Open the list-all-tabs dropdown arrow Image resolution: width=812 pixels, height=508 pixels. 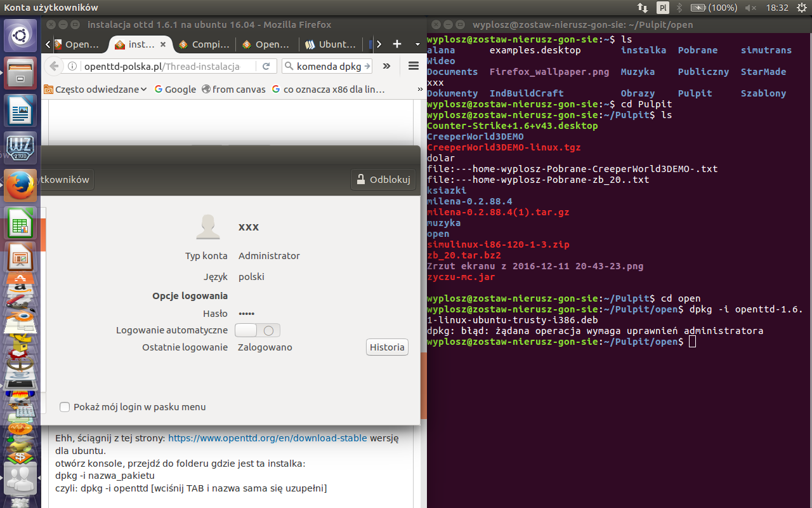[417, 44]
